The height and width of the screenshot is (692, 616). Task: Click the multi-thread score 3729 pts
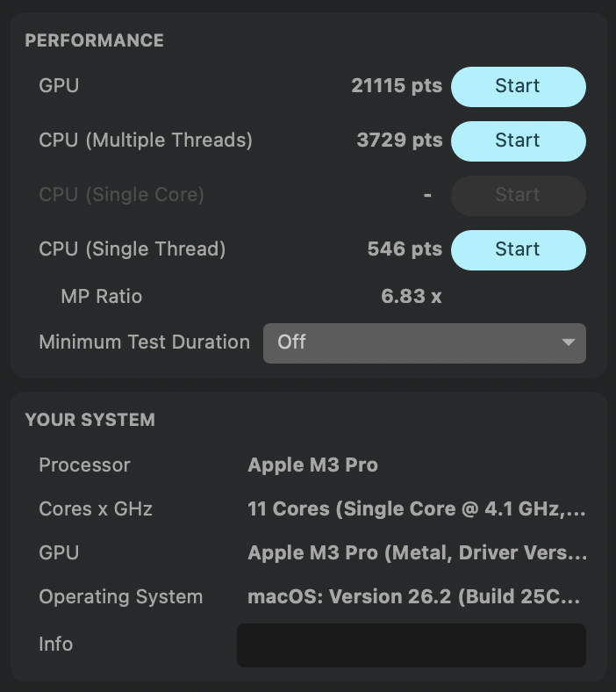[399, 141]
